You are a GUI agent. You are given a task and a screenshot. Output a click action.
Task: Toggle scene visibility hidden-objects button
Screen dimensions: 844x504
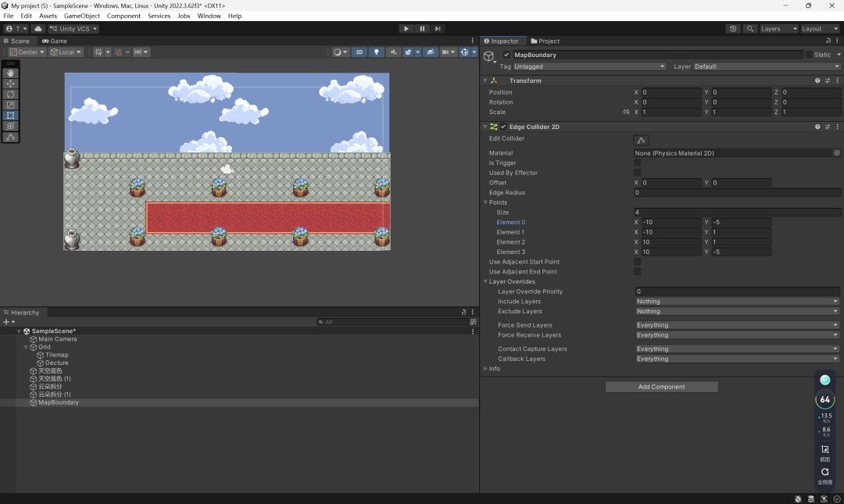pos(430,52)
